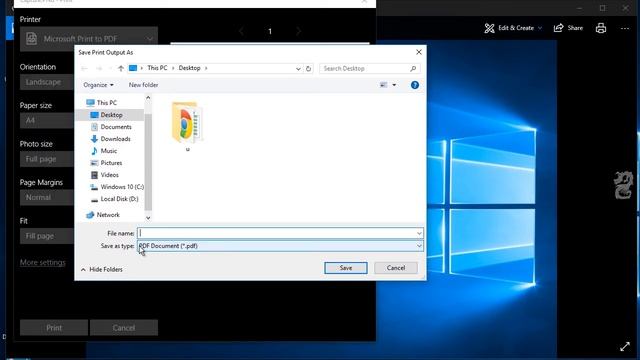Click Share in Photos app
Image resolution: width=640 pixels, height=360 pixels.
(568, 28)
